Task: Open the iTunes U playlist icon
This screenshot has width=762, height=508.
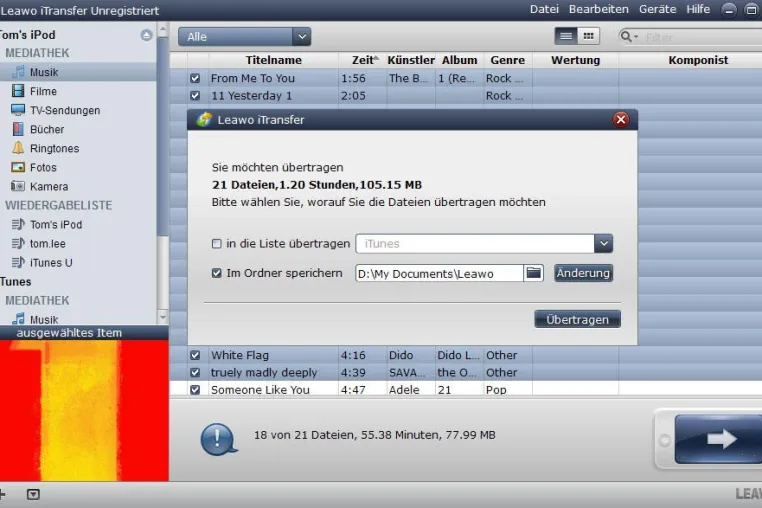Action: coord(18,263)
